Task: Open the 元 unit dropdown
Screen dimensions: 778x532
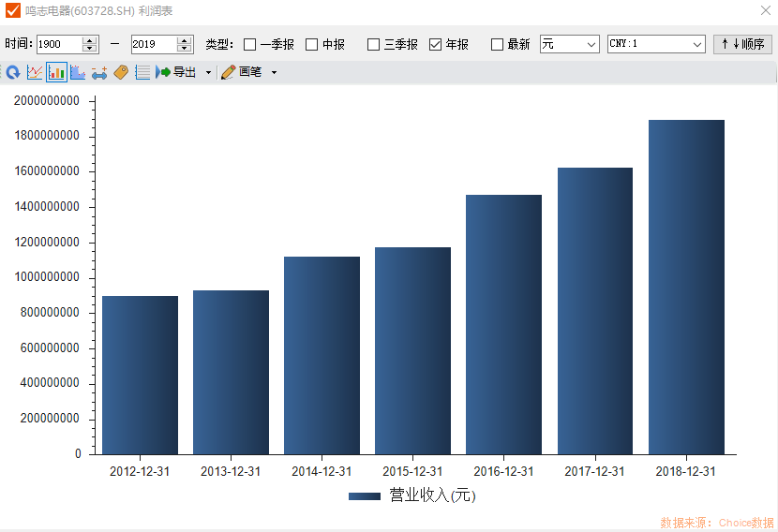Action: click(569, 44)
